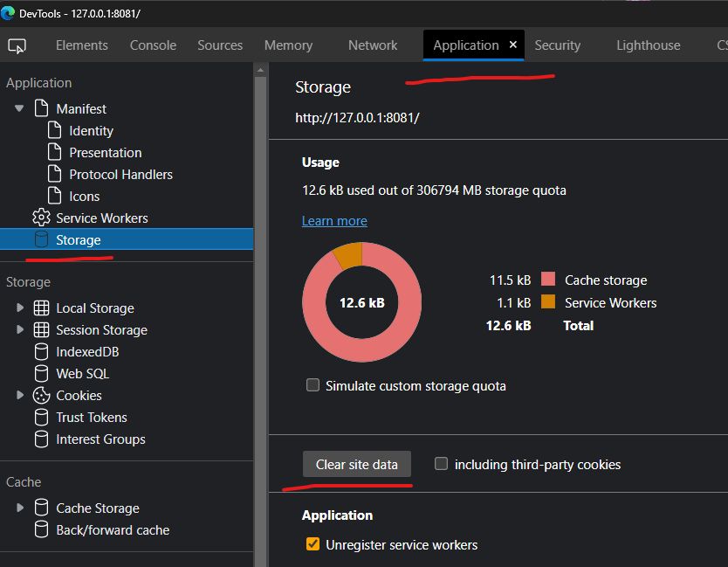Click the 11.5 kB Cache storage value

pyautogui.click(x=511, y=280)
